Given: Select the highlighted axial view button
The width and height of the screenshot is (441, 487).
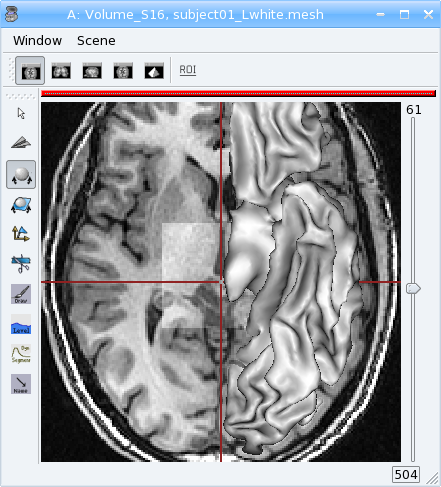Looking at the screenshot, I should click(30, 70).
